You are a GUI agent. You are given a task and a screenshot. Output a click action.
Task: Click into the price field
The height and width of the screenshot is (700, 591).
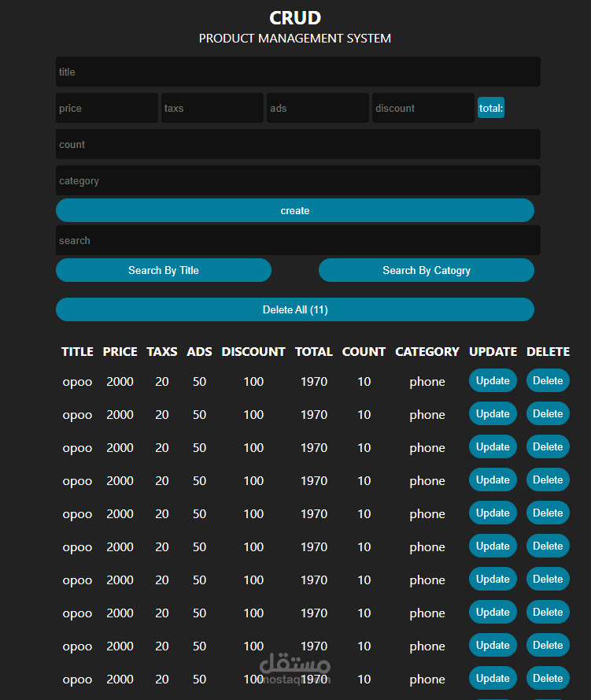pyautogui.click(x=106, y=108)
